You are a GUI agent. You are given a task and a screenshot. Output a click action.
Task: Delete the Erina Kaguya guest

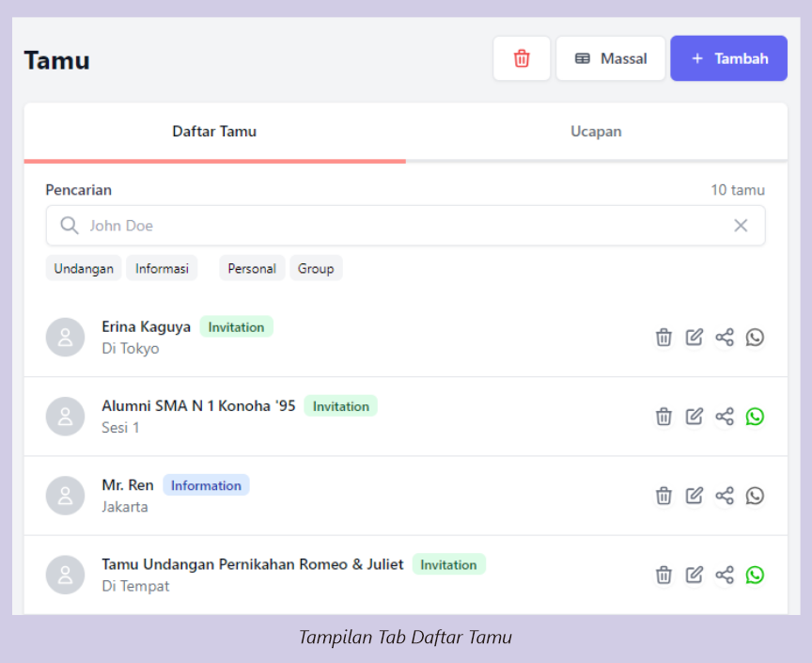[664, 338]
